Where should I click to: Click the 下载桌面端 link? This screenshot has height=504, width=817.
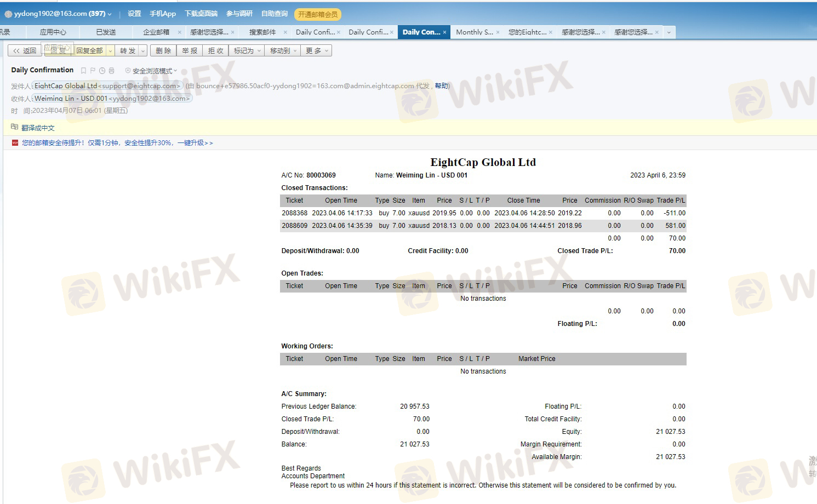tap(201, 14)
